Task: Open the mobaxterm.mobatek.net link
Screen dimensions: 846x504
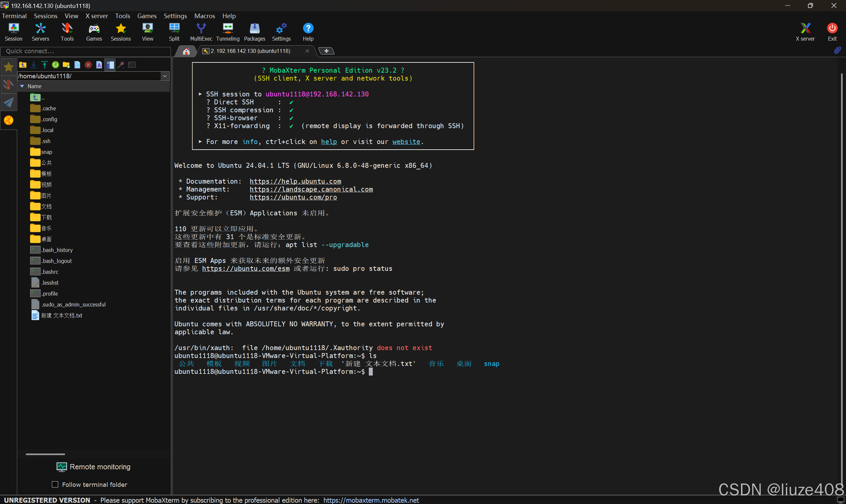Action: (371, 500)
